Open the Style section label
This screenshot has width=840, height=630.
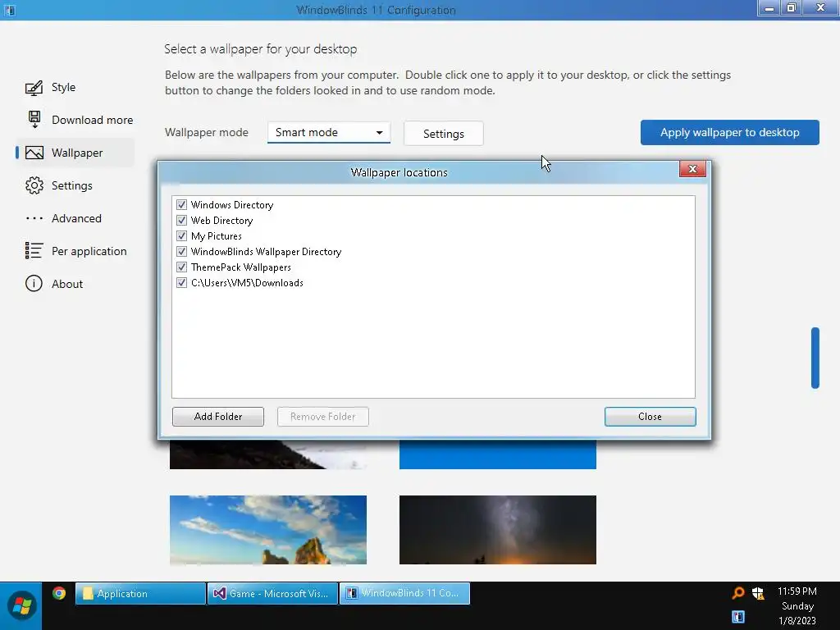coord(63,87)
